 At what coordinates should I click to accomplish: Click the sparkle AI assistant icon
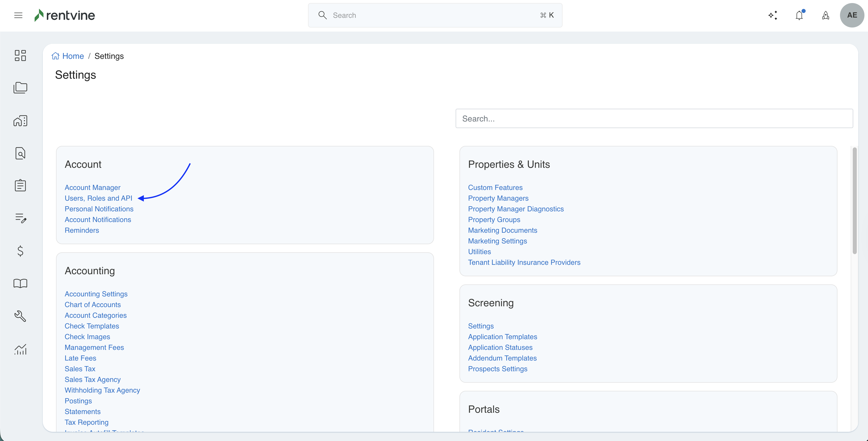coord(773,15)
